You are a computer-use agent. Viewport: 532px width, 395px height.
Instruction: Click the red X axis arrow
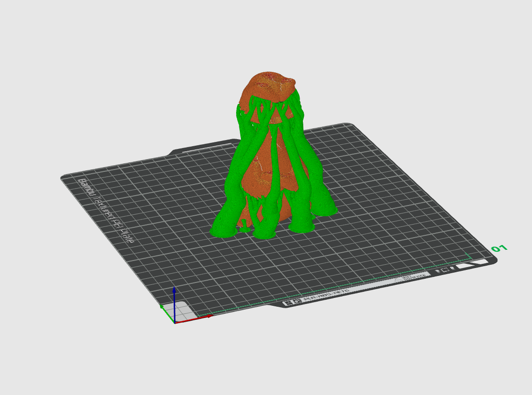(194, 319)
